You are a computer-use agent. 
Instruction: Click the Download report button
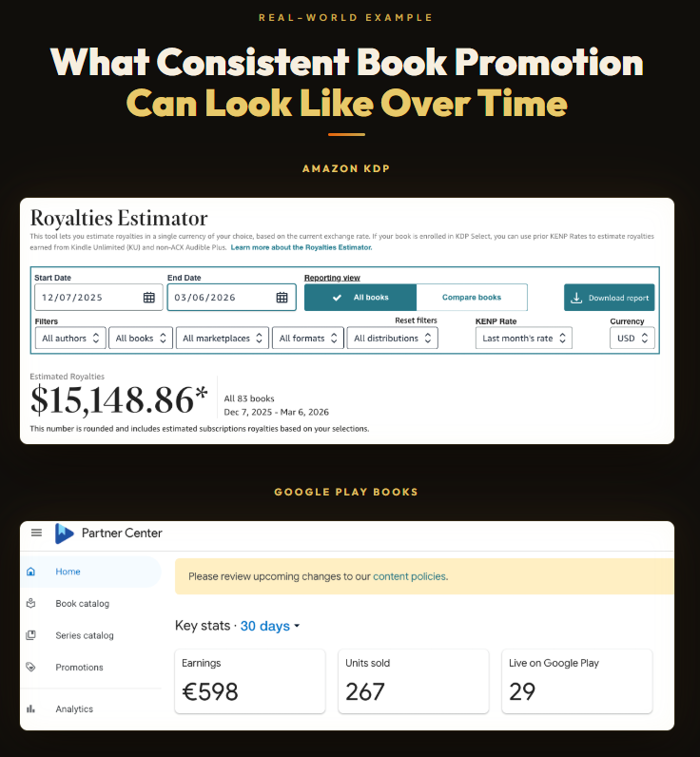610,298
